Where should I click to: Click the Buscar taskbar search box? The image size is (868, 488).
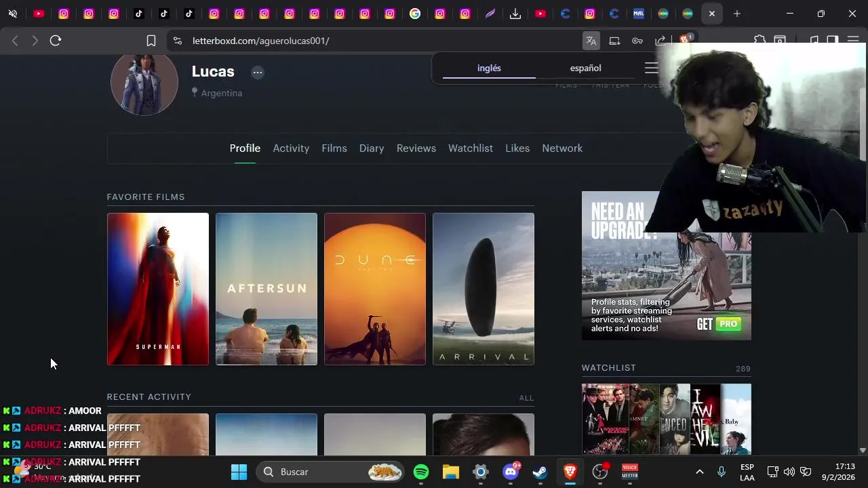pos(330,472)
